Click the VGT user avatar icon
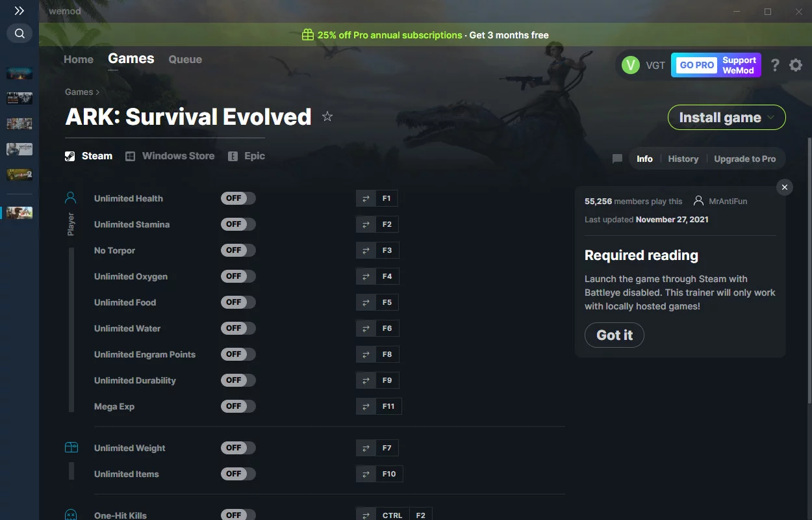 click(631, 65)
